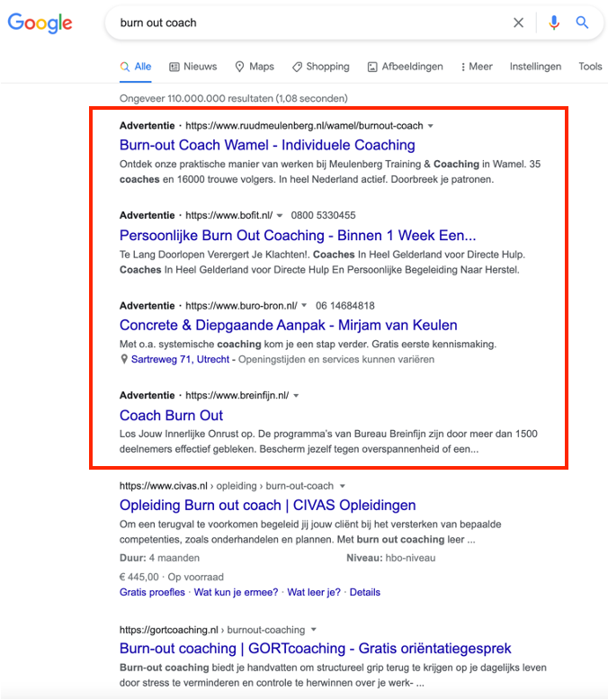The width and height of the screenshot is (608, 700).
Task: Click the ruudmeulenberg.nl ad URL text
Action: pos(304,126)
